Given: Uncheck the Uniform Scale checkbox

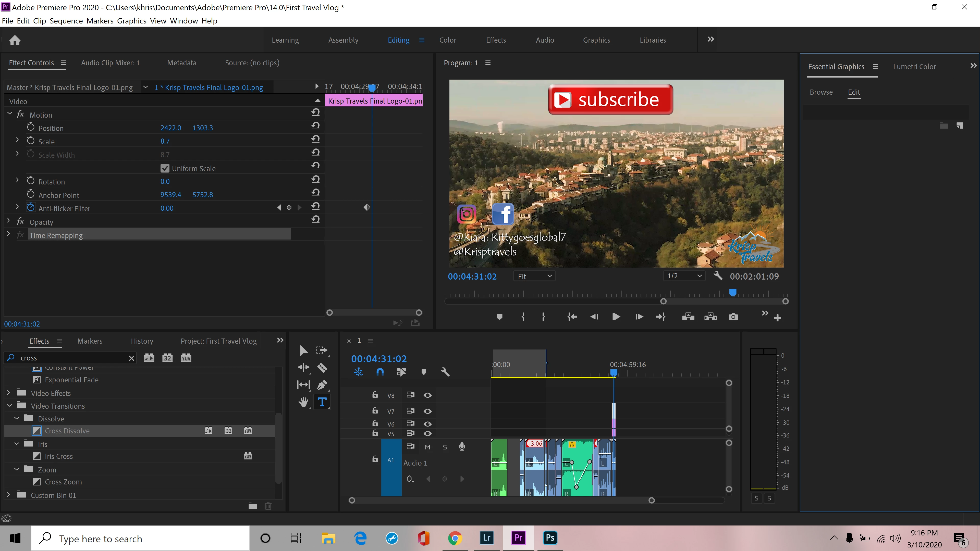Looking at the screenshot, I should pos(165,168).
